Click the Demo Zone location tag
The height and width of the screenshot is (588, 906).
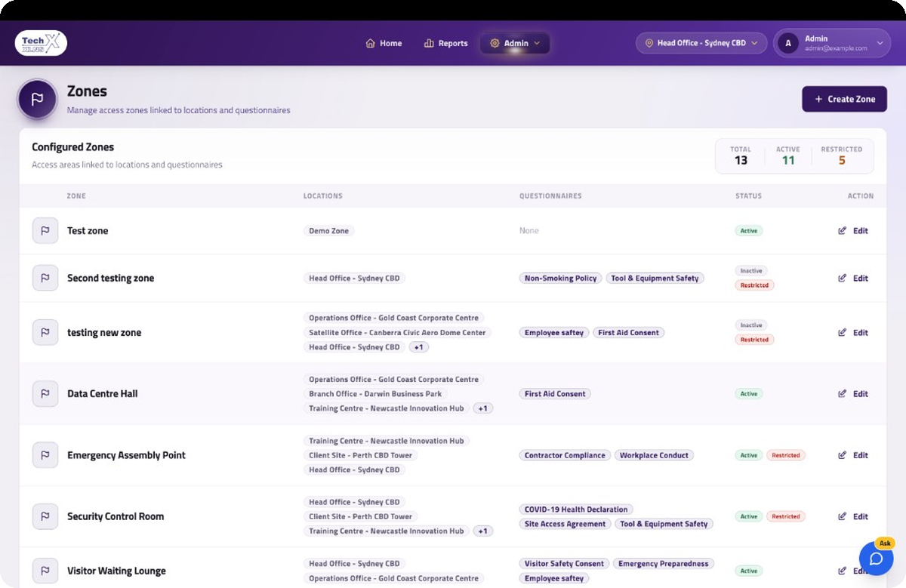click(329, 231)
